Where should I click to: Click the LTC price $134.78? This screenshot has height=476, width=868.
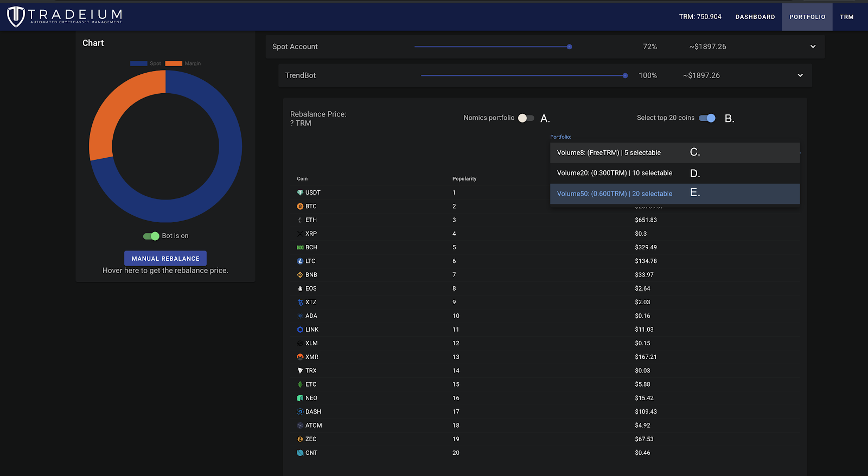point(646,261)
